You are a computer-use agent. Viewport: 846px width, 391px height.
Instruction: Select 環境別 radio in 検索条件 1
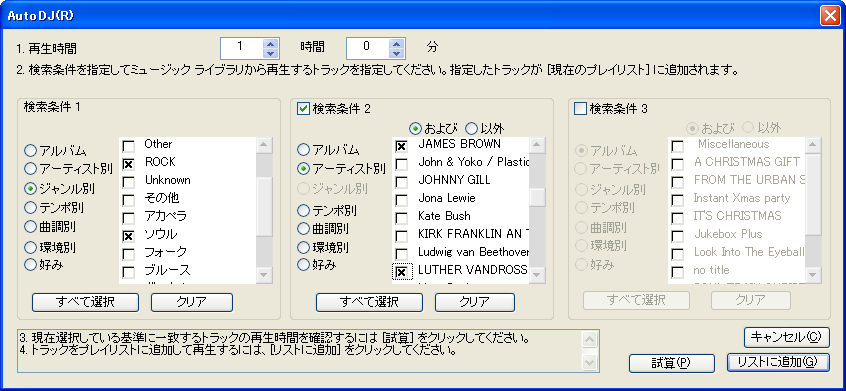pos(31,247)
